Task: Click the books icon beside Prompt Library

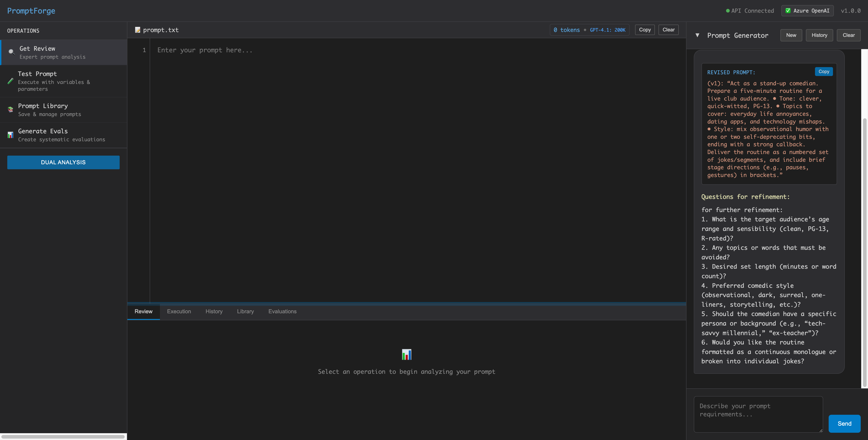Action: click(x=10, y=109)
